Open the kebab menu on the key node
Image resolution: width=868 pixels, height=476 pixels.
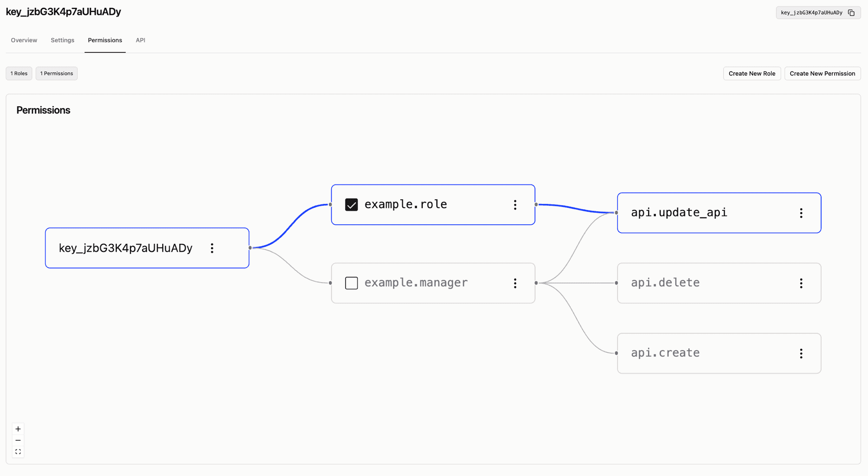point(212,248)
